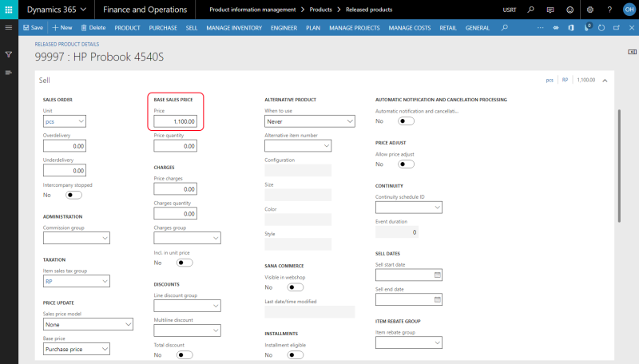Click the action pane search icon
The height and width of the screenshot is (364, 639).
(x=505, y=28)
